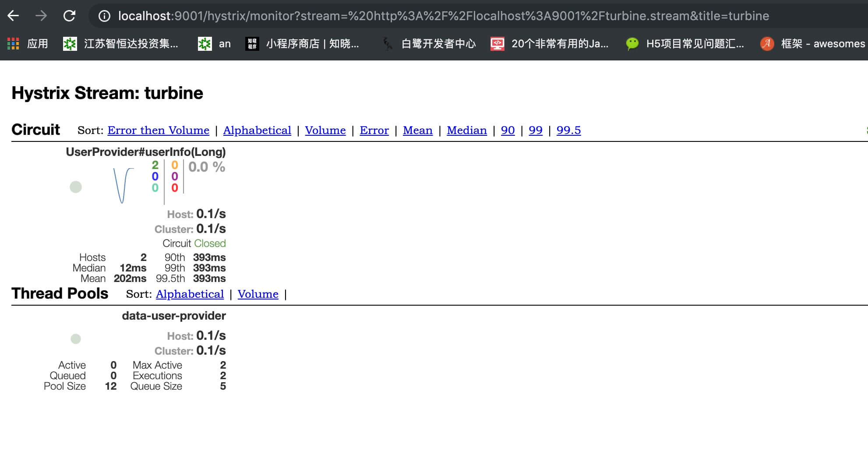Viewport: 868px width, 458px height.
Task: Open the 20个非常有用的Ja bookmark
Action: tap(550, 44)
